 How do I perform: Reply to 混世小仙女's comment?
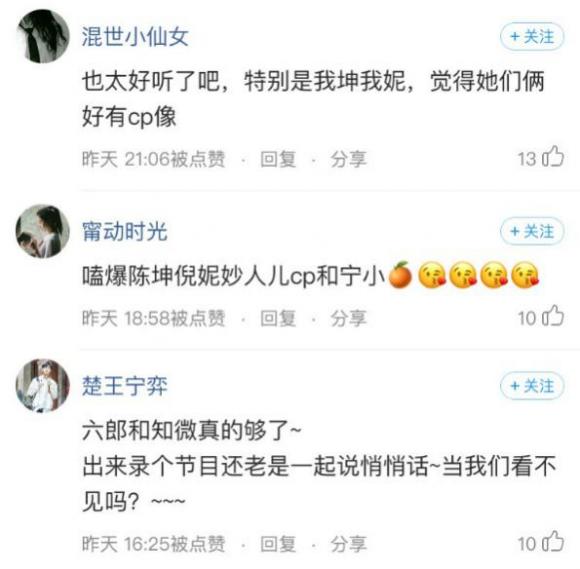pyautogui.click(x=278, y=159)
